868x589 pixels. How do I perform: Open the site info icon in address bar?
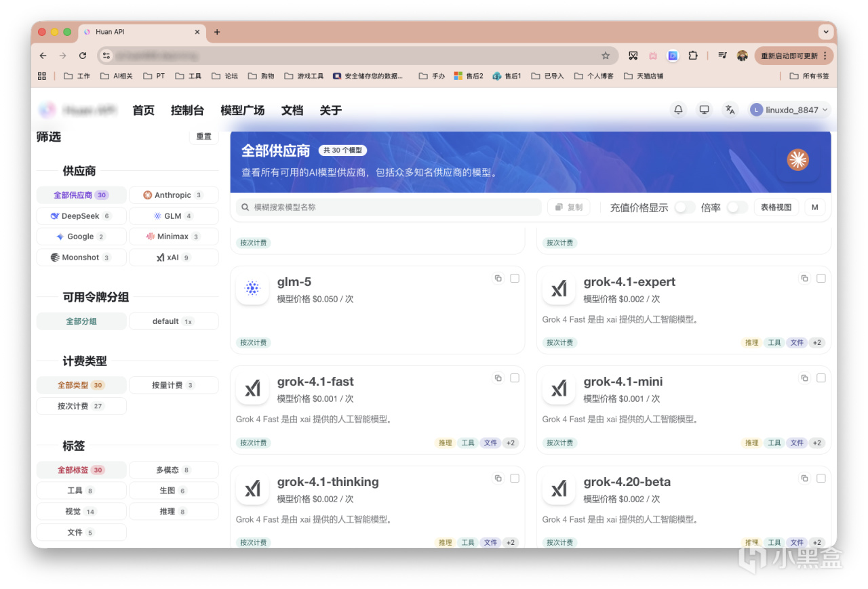point(105,56)
